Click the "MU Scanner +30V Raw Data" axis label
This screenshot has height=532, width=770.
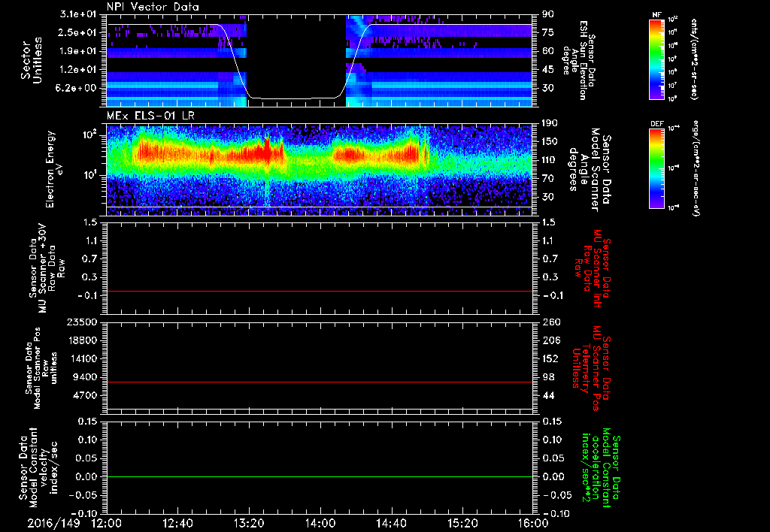pyautogui.click(x=47, y=268)
